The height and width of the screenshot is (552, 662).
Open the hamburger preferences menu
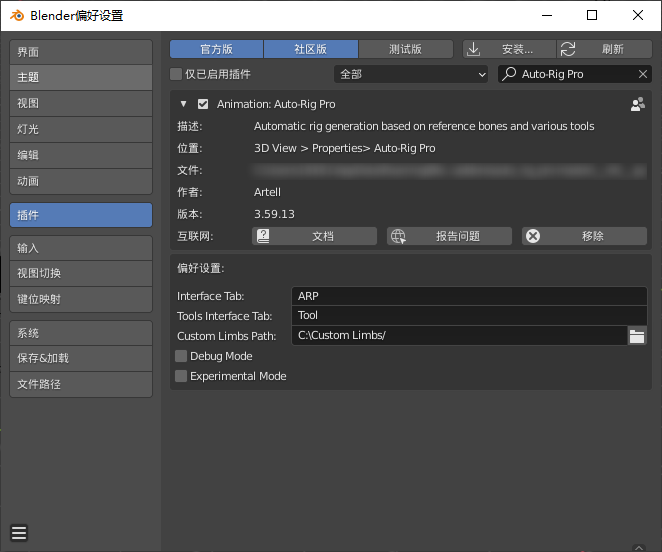pyautogui.click(x=19, y=533)
